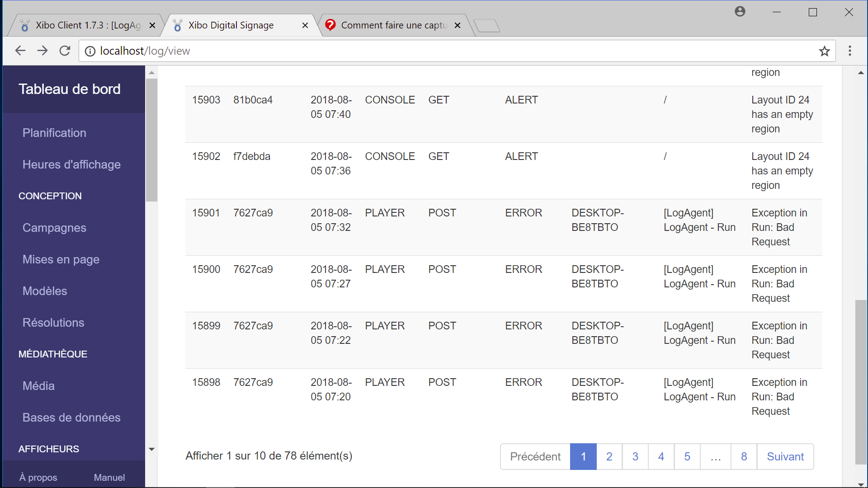868x488 pixels.
Task: Click the date 2018-08-05 07:32
Action: [x=331, y=220]
